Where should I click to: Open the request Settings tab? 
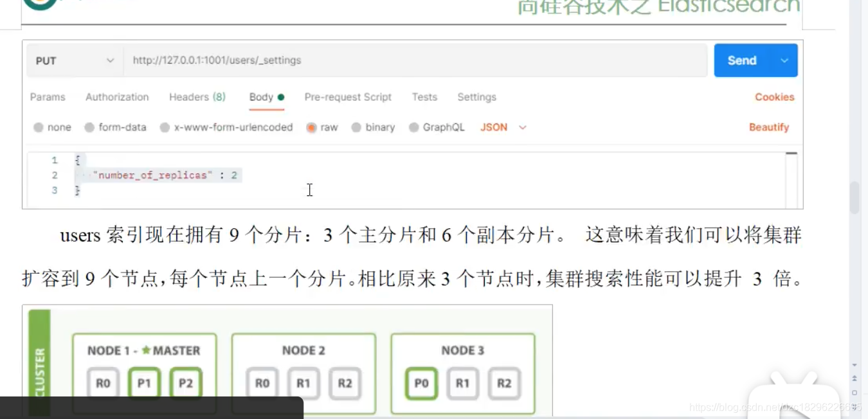coord(476,97)
